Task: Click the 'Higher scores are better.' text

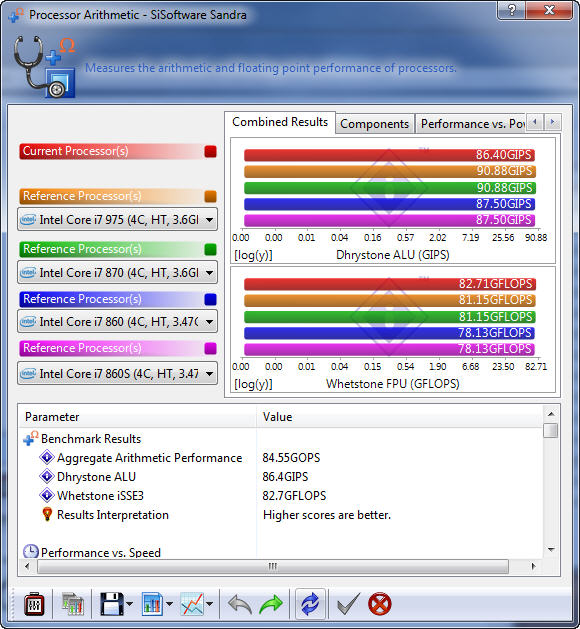Action: pyautogui.click(x=327, y=515)
